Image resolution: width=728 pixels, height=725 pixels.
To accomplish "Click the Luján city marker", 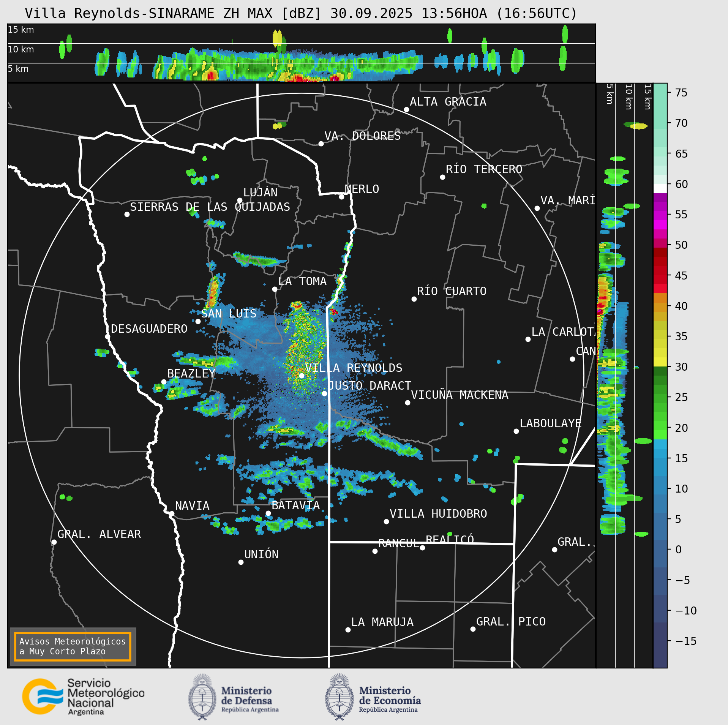I will tap(240, 200).
